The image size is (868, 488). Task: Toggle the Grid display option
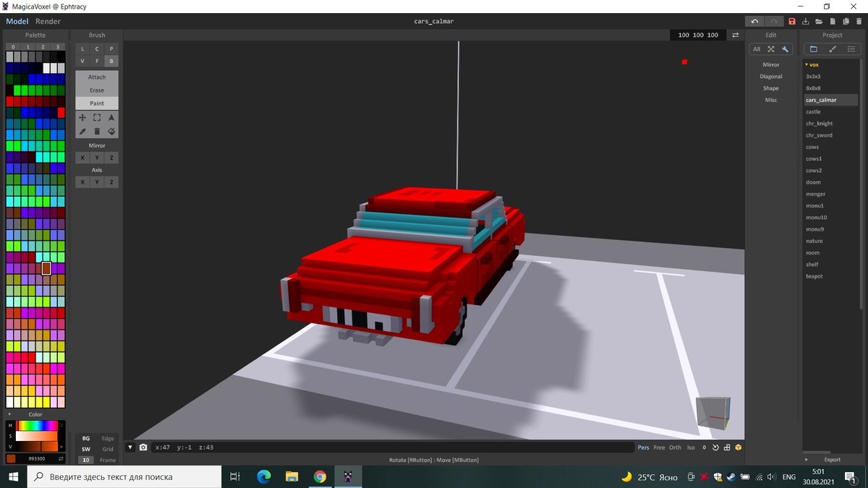[108, 449]
